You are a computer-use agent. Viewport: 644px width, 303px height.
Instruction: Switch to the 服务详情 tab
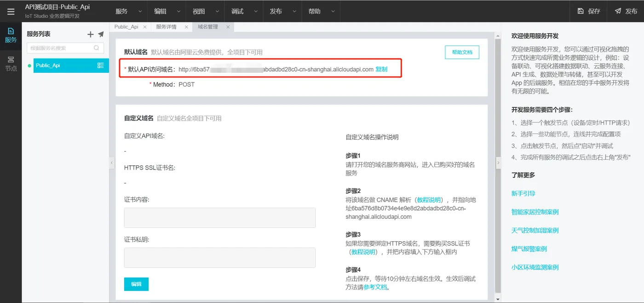tap(166, 27)
